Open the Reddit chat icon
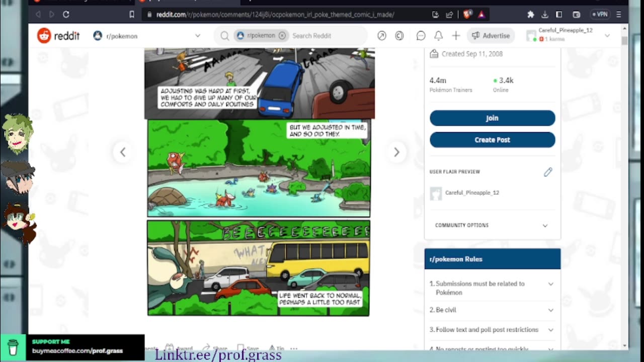644x362 pixels. click(421, 36)
